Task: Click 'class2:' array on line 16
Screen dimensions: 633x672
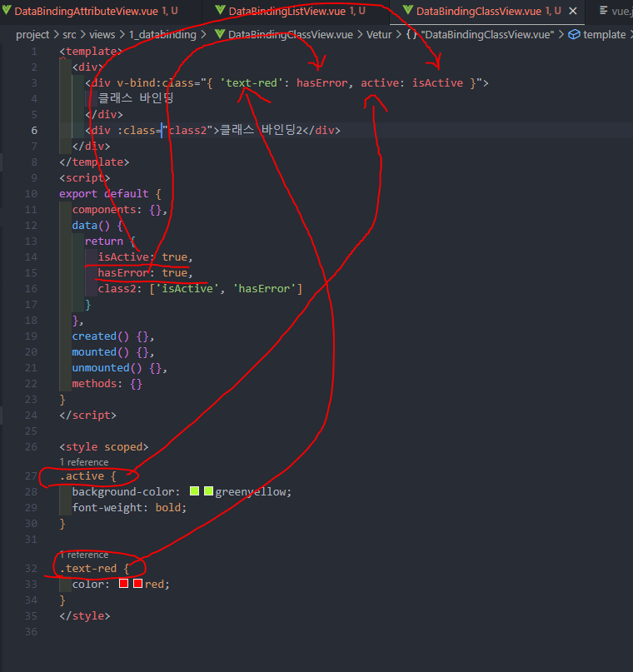Action: click(x=200, y=289)
